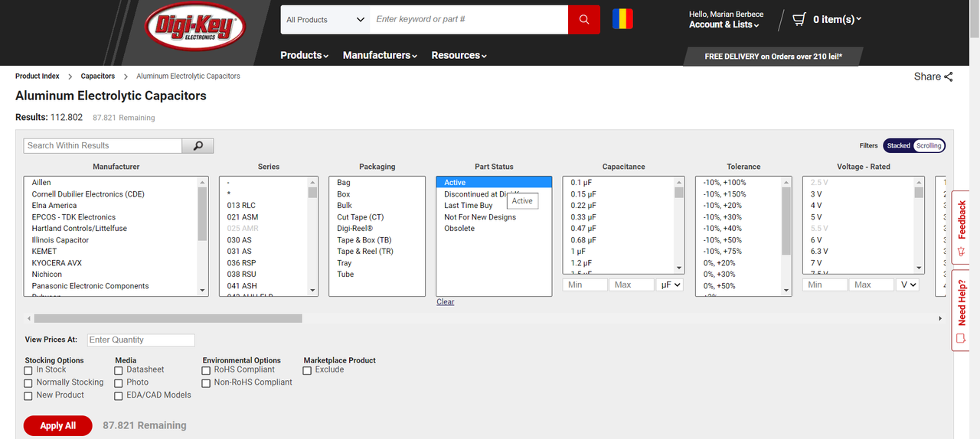Open the Products menu

(304, 55)
